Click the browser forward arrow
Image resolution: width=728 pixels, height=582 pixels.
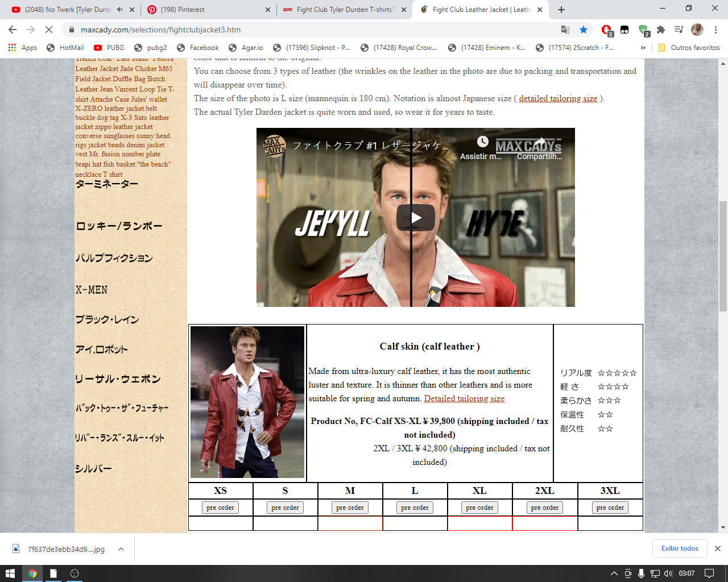[x=31, y=30]
